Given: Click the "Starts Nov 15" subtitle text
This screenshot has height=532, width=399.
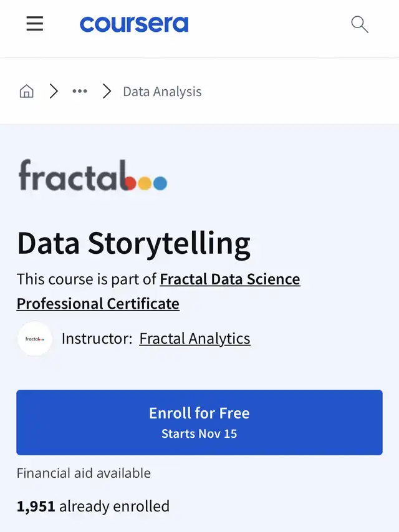Looking at the screenshot, I should (x=199, y=433).
